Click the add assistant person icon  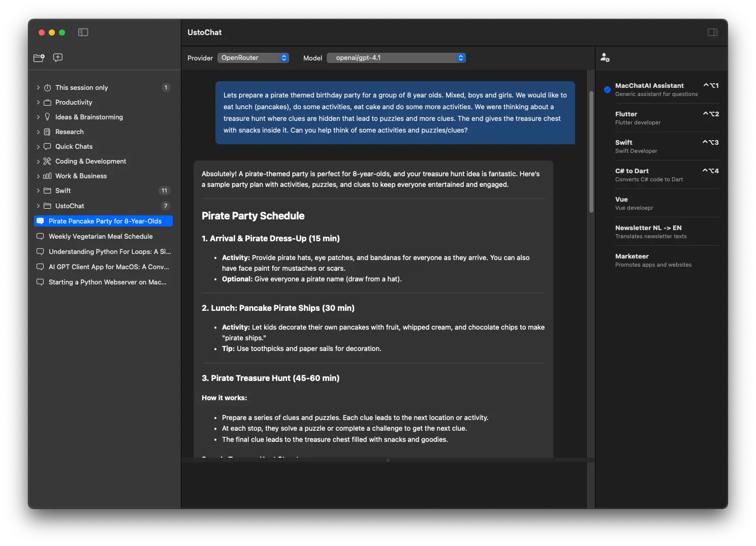click(x=605, y=58)
